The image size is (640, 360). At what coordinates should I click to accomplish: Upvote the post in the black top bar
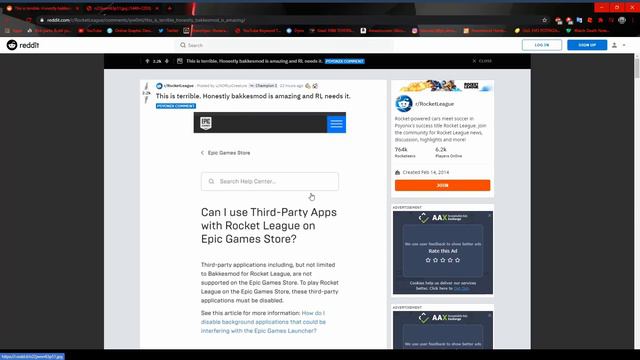point(147,61)
